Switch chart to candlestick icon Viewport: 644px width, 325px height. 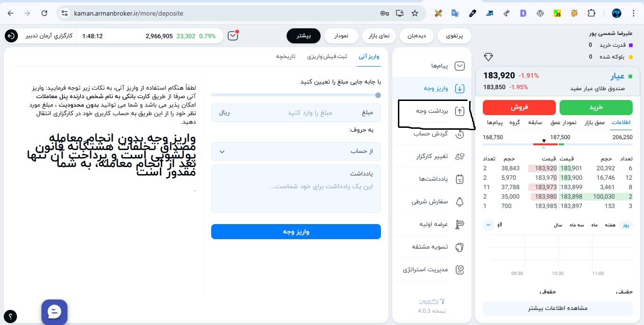(500, 225)
